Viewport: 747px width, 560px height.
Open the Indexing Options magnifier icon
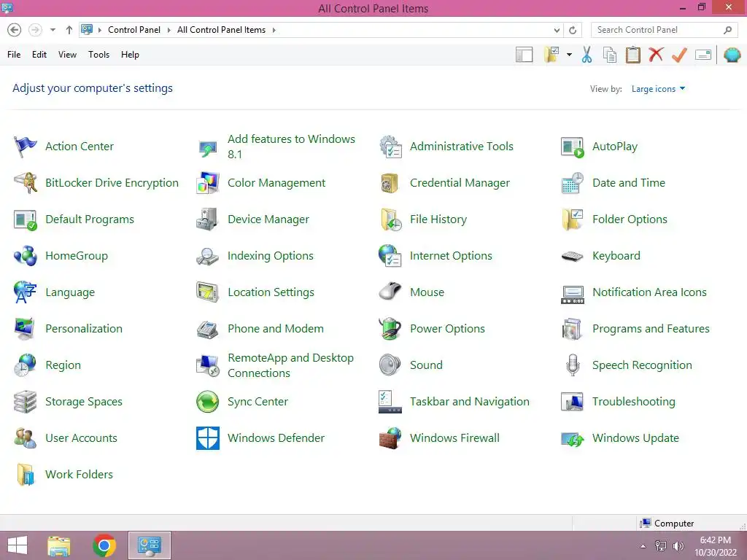point(208,256)
